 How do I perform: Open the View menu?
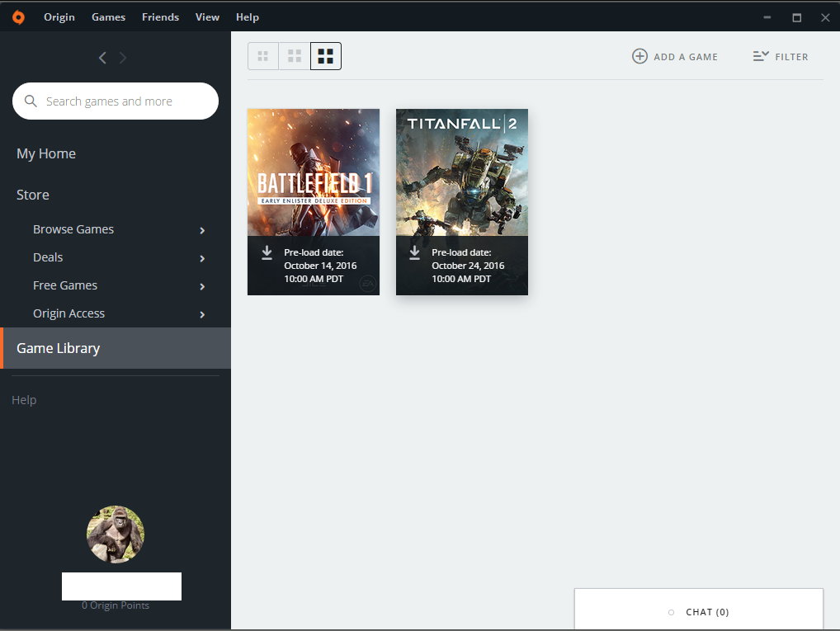pos(207,17)
